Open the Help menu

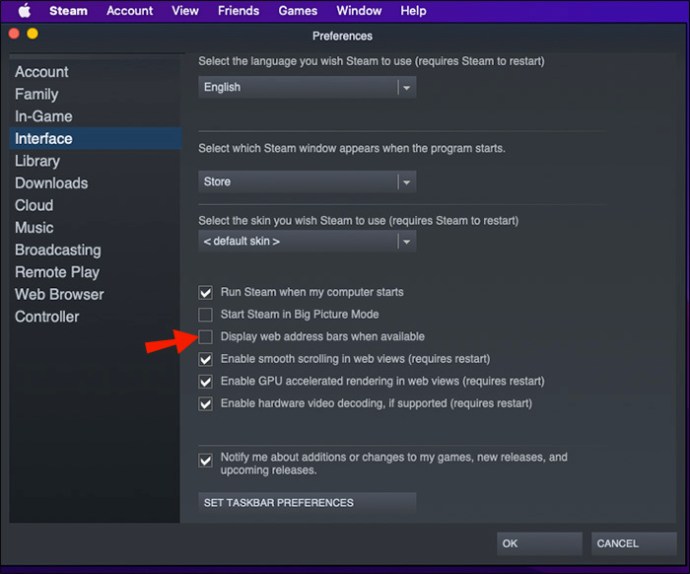[x=413, y=11]
